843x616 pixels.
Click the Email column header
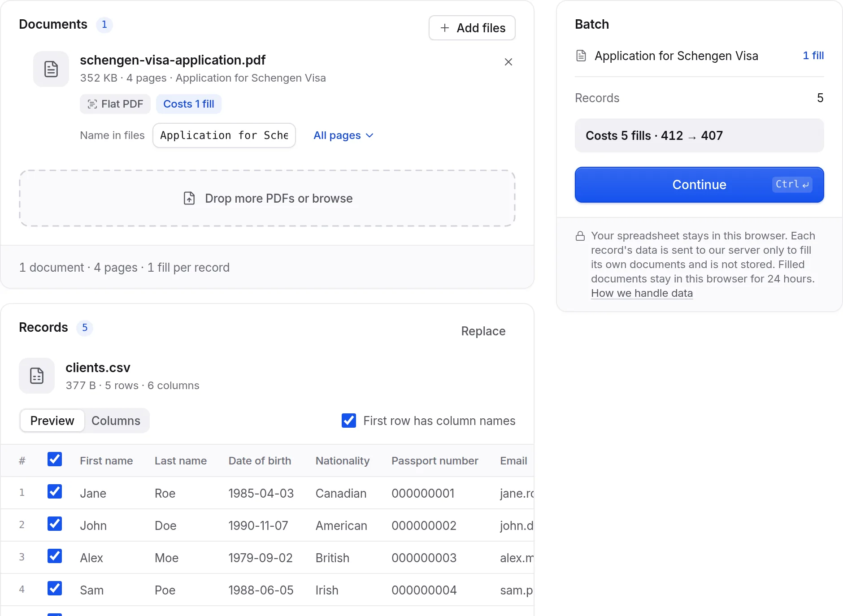513,461
